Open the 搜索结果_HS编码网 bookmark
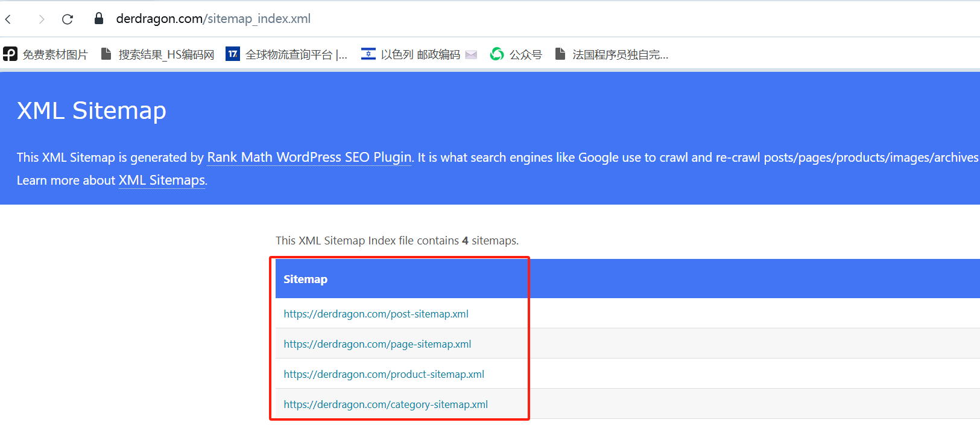This screenshot has width=980, height=440. 157,54
